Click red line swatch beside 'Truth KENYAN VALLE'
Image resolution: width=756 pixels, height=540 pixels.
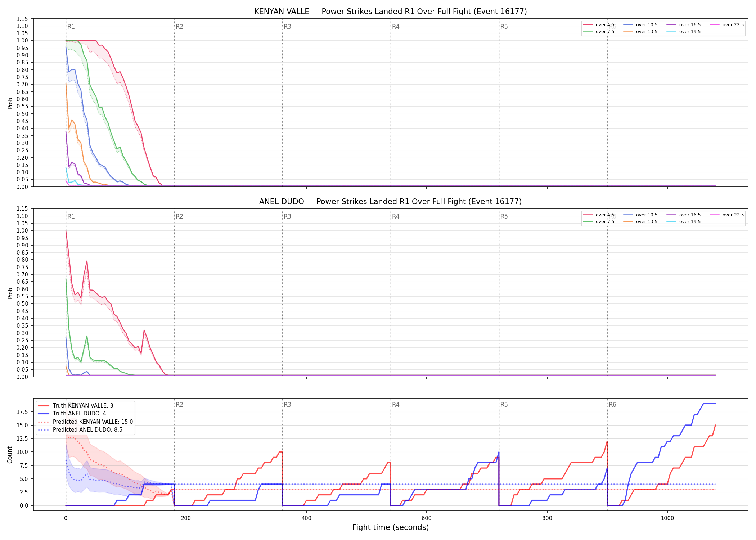coord(44,406)
